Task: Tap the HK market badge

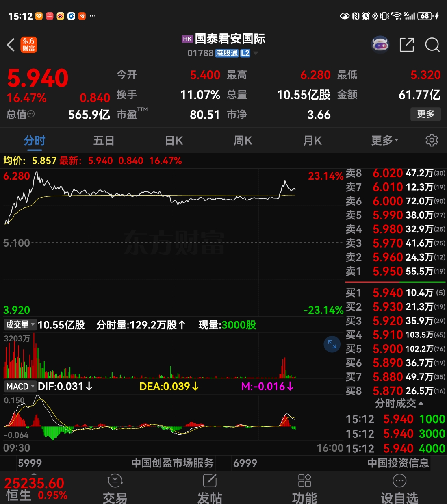Action: pyautogui.click(x=187, y=39)
